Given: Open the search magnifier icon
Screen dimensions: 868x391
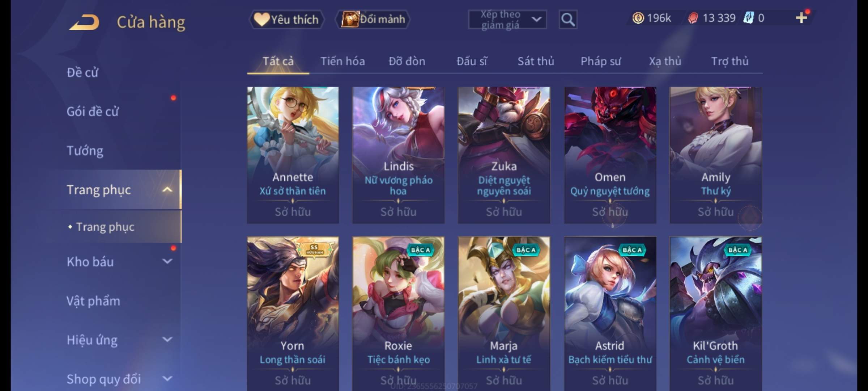Looking at the screenshot, I should 568,20.
